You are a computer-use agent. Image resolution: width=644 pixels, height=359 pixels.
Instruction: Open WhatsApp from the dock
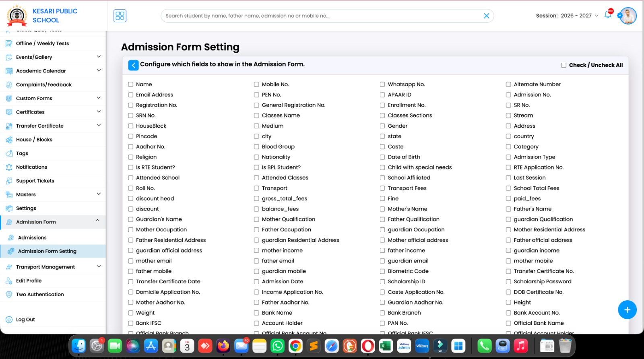tap(277, 346)
